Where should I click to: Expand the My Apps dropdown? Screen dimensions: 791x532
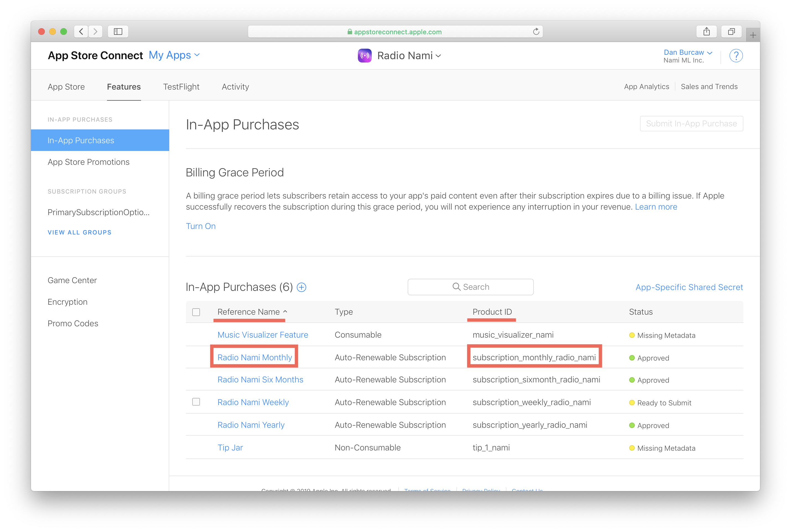pyautogui.click(x=174, y=55)
